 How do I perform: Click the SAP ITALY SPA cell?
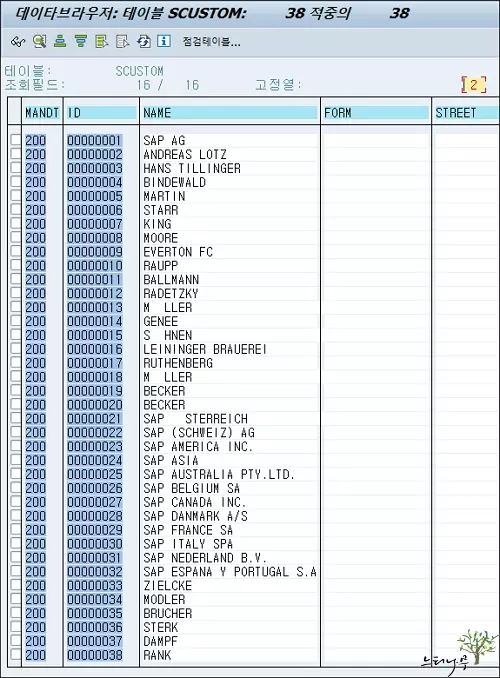(x=188, y=544)
